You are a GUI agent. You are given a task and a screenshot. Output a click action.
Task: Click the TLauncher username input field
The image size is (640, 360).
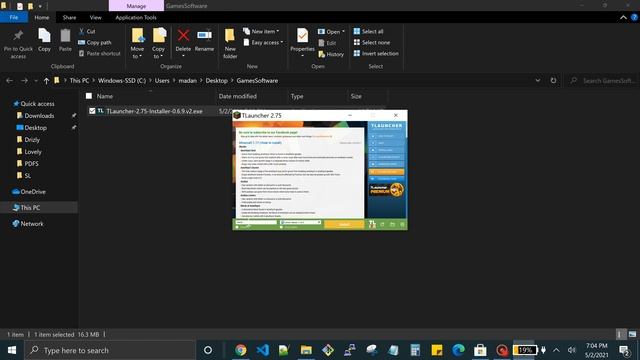[256, 222]
